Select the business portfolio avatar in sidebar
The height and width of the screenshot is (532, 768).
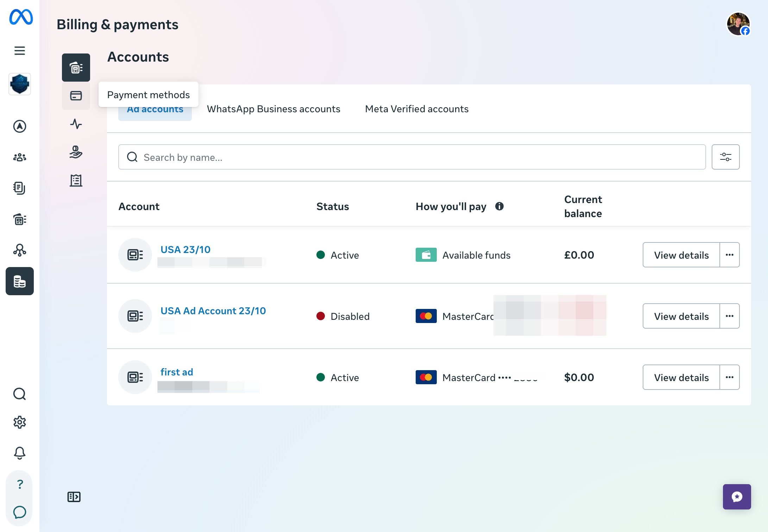tap(20, 84)
